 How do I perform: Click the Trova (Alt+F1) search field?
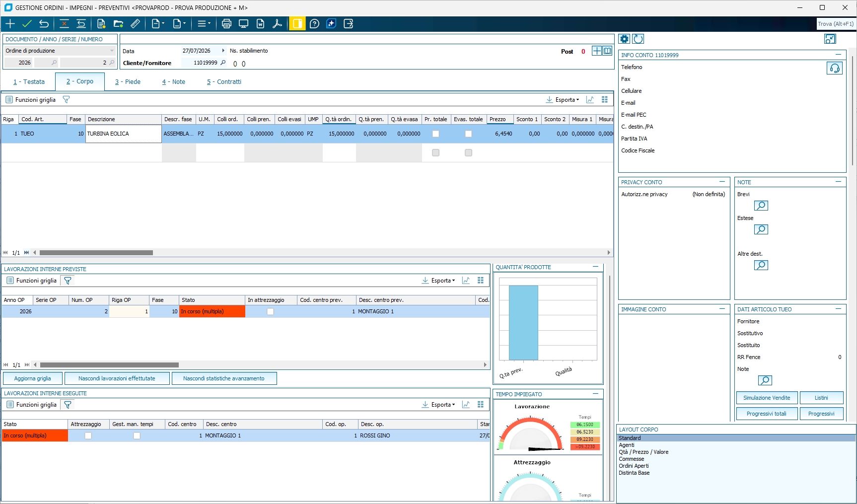tap(836, 24)
